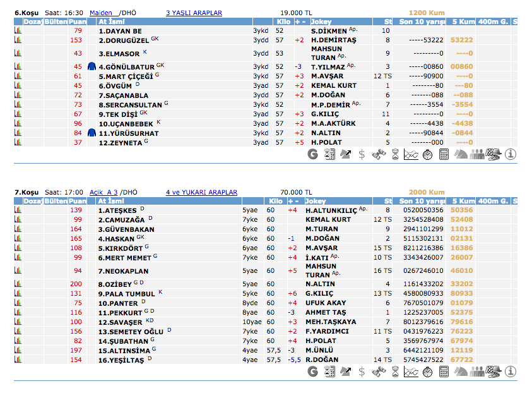Click the calculator icon under race 7
Image resolution: width=532 pixels, height=393 pixels.
[x=444, y=372]
